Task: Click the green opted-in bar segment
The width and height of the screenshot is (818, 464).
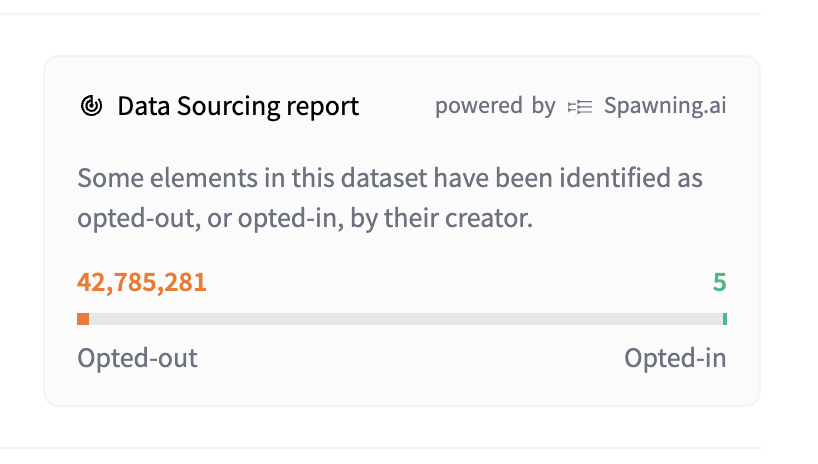Action: tap(724, 319)
